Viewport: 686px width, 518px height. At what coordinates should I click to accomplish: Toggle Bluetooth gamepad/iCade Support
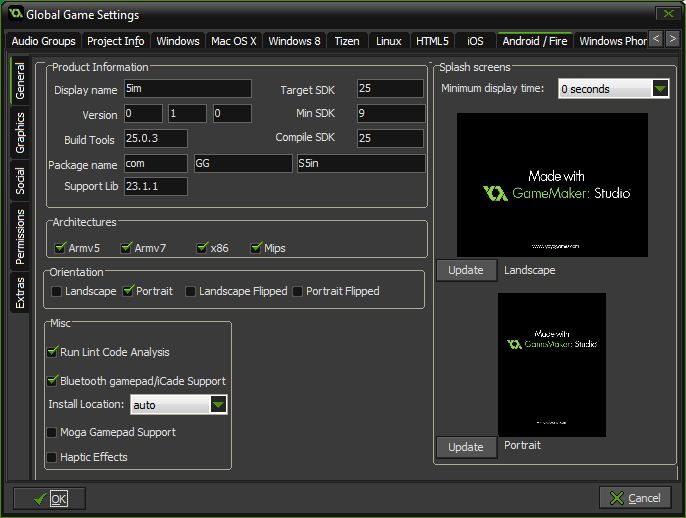[x=52, y=380]
